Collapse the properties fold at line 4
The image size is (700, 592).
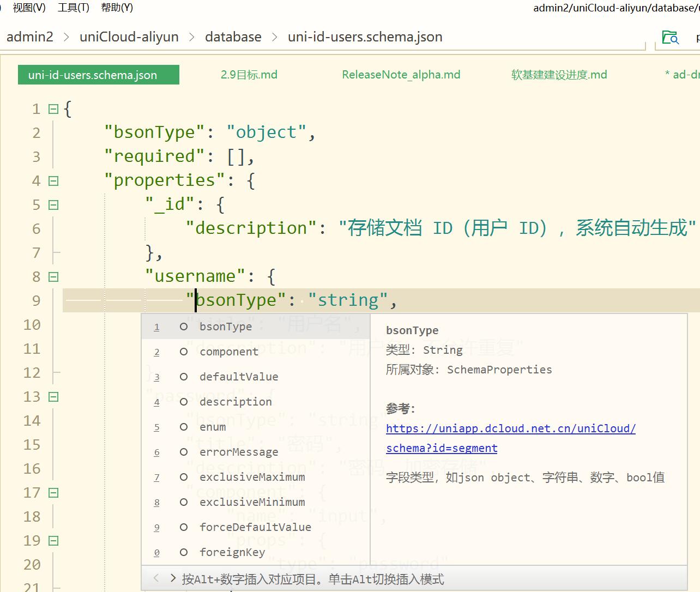click(x=53, y=181)
